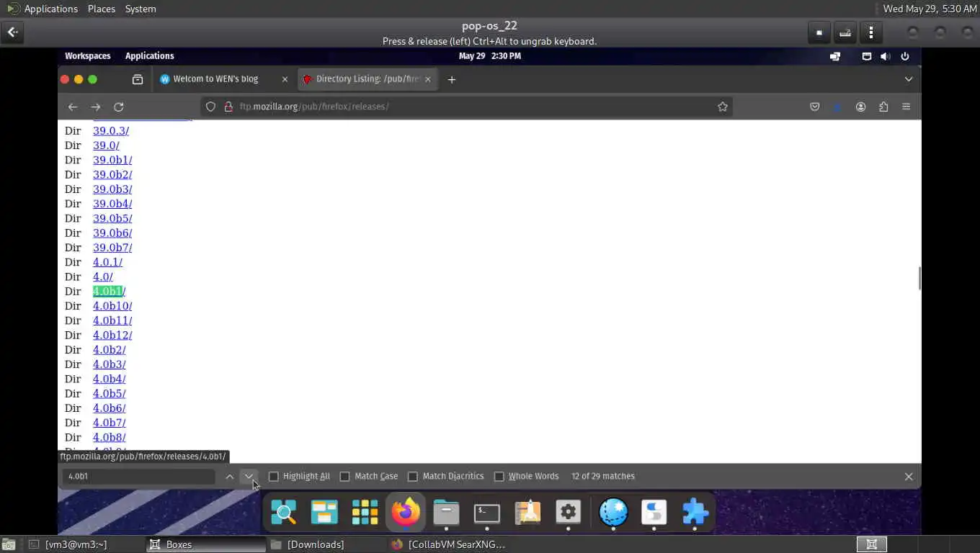Enable the Match Case checkbox

pyautogui.click(x=344, y=477)
